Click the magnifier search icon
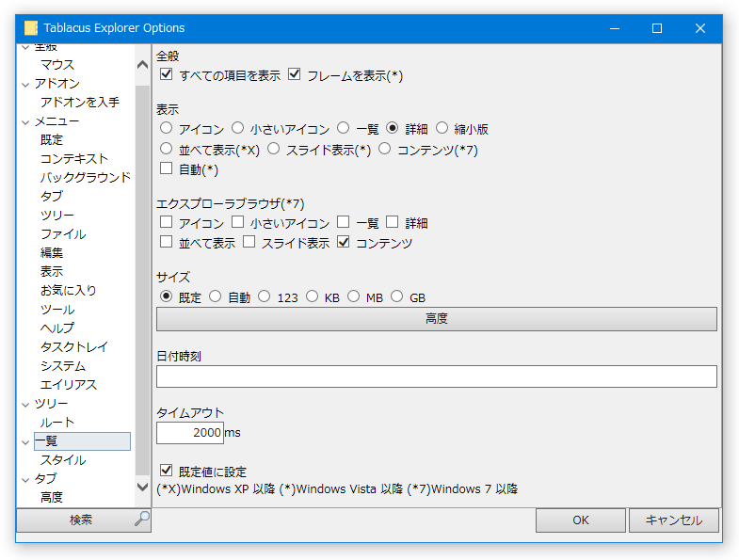Image resolution: width=739 pixels, height=560 pixels. (141, 519)
